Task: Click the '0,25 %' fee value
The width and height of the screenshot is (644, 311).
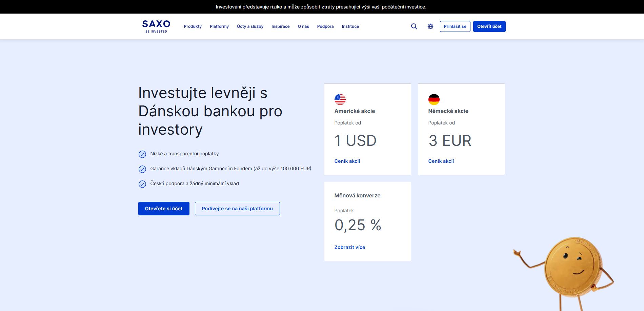Action: 358,225
